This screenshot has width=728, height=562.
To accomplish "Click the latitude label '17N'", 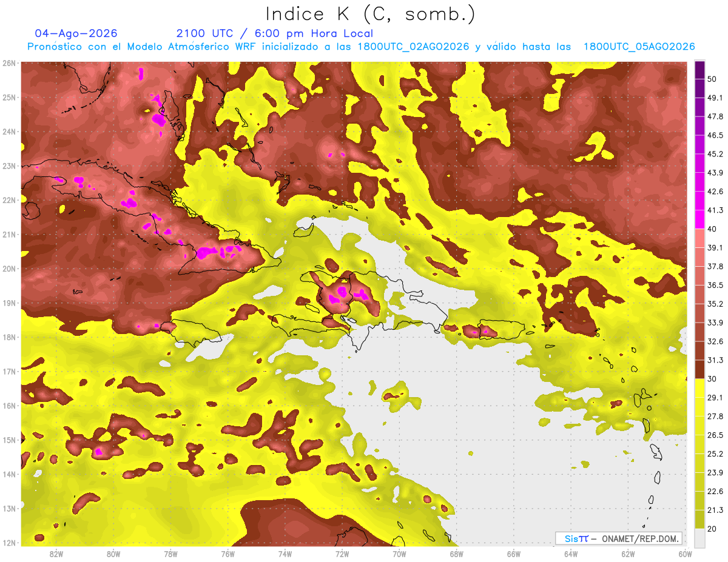I will pyautogui.click(x=9, y=372).
